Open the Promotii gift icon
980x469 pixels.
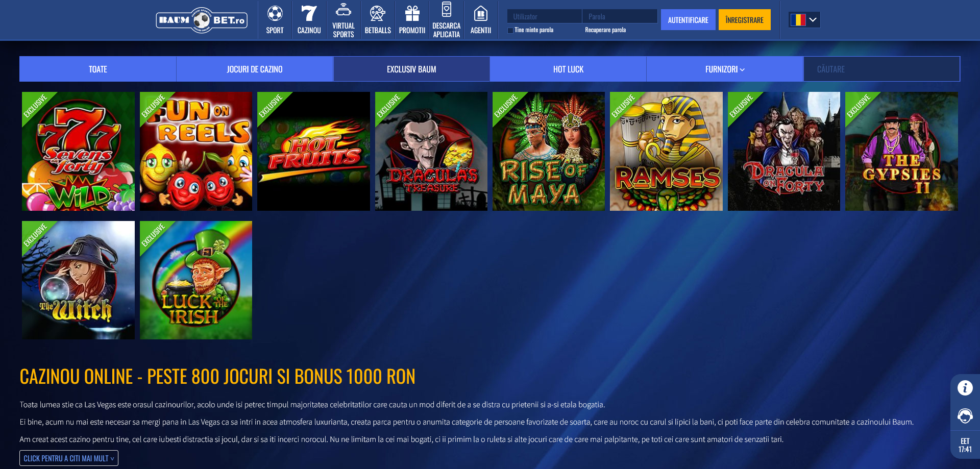pyautogui.click(x=412, y=13)
